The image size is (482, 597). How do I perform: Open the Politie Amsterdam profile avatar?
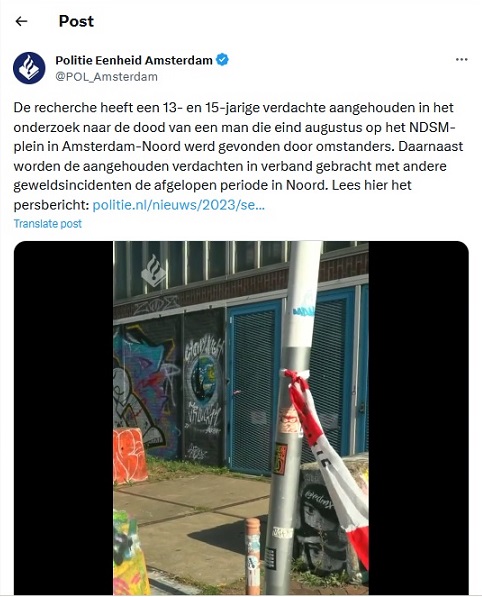(x=29, y=68)
